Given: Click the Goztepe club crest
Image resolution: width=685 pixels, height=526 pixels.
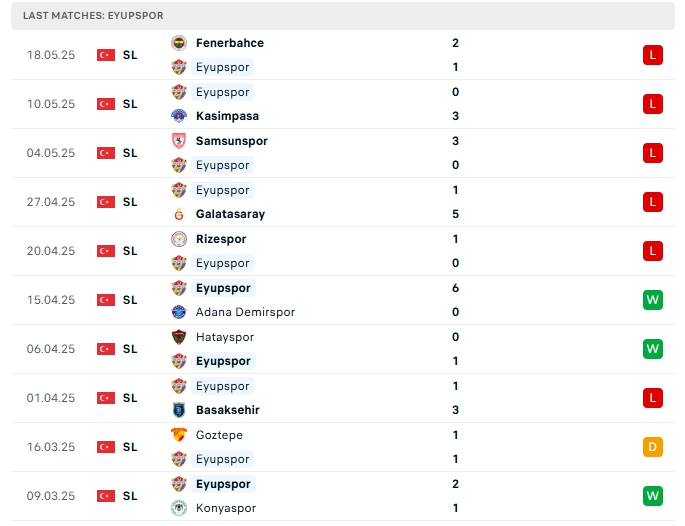Looking at the screenshot, I should coord(179,435).
